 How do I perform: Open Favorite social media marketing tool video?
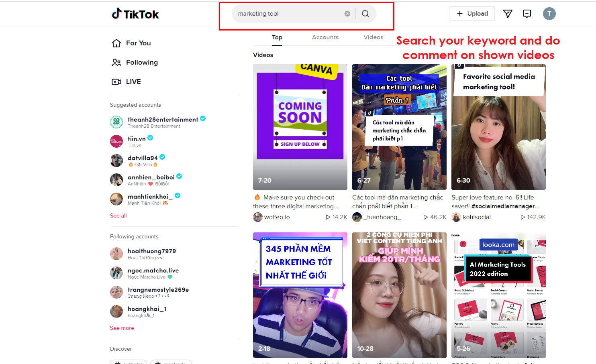(498, 127)
